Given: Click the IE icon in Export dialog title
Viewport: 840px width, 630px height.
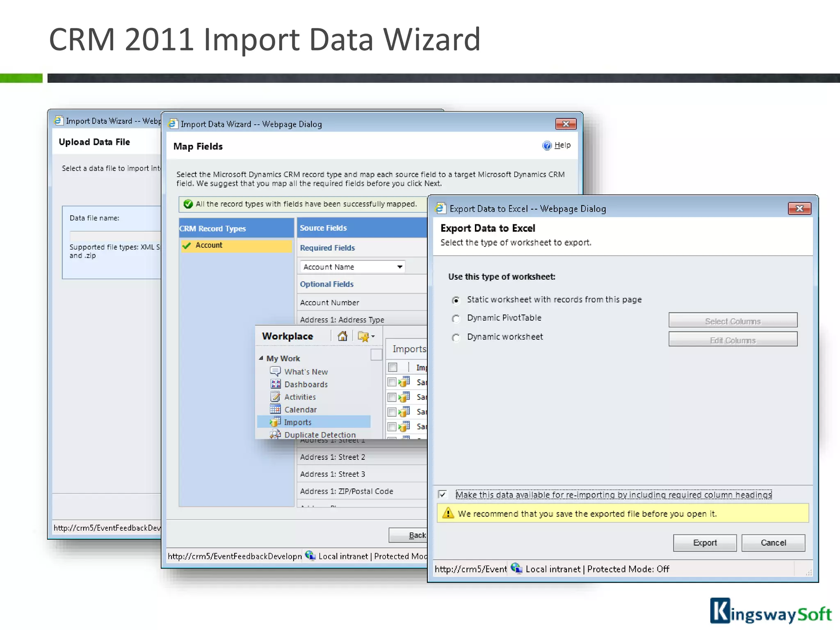Looking at the screenshot, I should click(x=440, y=208).
